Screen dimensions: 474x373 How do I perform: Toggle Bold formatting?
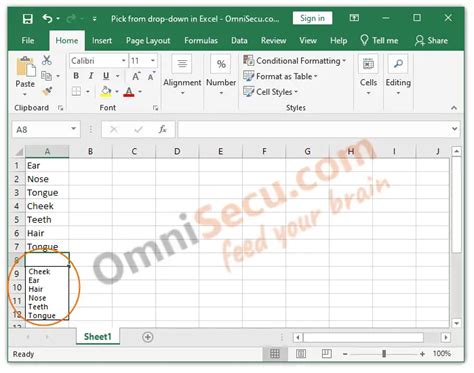[x=76, y=76]
